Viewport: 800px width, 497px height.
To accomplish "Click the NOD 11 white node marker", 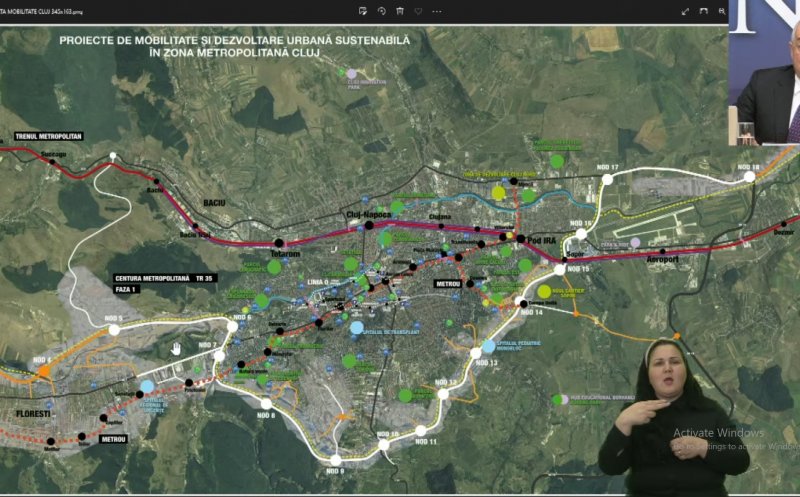I will pyautogui.click(x=420, y=431).
